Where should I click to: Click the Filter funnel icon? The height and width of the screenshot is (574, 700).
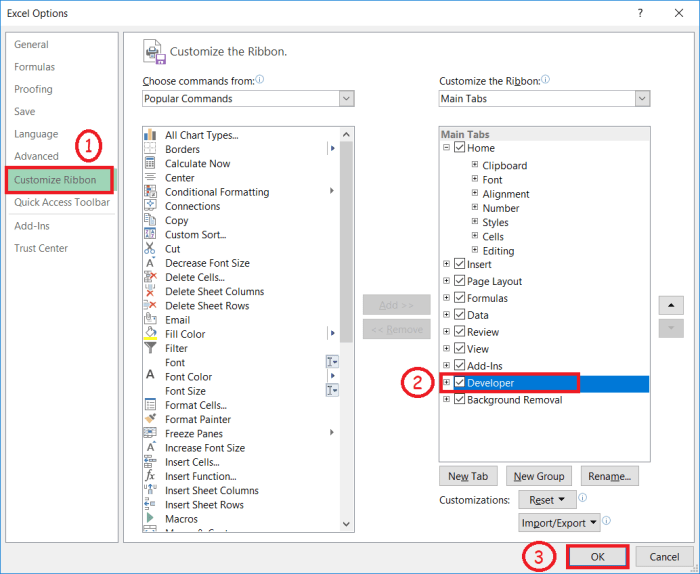coord(150,348)
